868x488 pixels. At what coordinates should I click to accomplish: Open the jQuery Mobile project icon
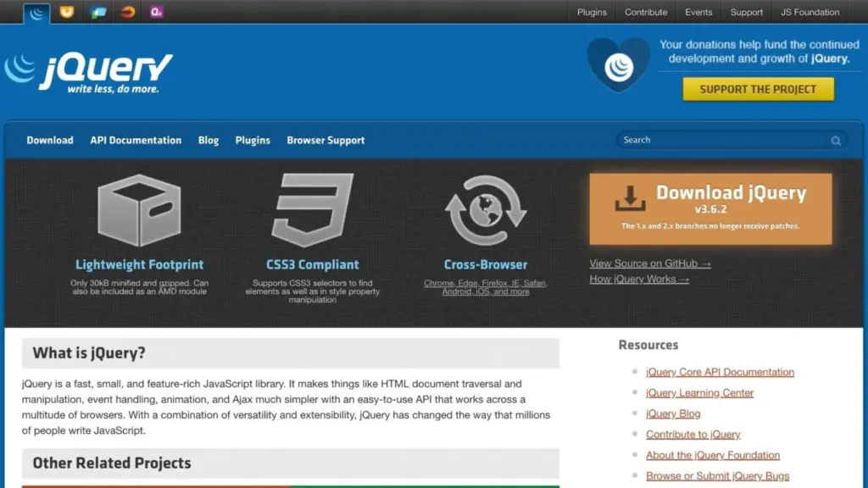[98, 12]
